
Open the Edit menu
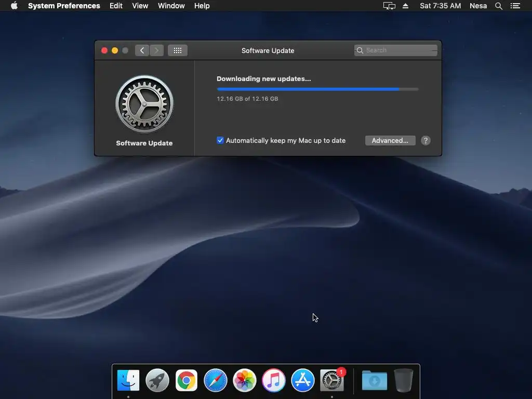click(116, 6)
